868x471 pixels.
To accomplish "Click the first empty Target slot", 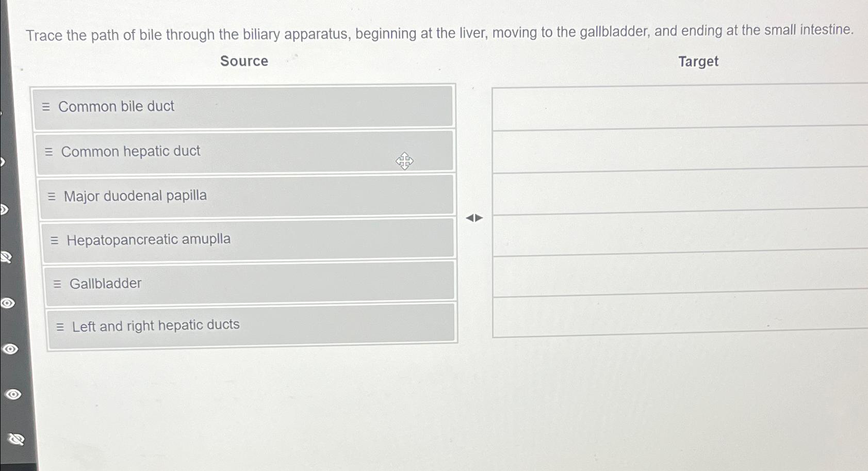I will click(680, 107).
